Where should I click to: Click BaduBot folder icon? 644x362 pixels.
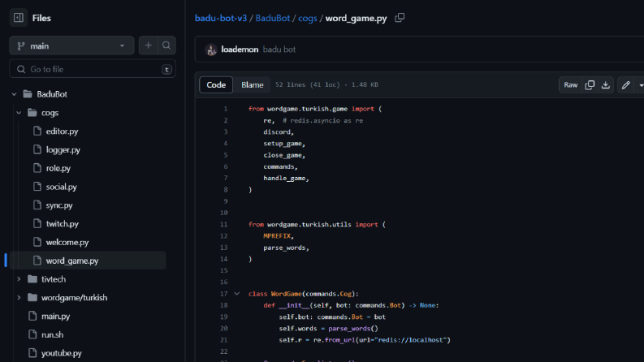[x=28, y=94]
